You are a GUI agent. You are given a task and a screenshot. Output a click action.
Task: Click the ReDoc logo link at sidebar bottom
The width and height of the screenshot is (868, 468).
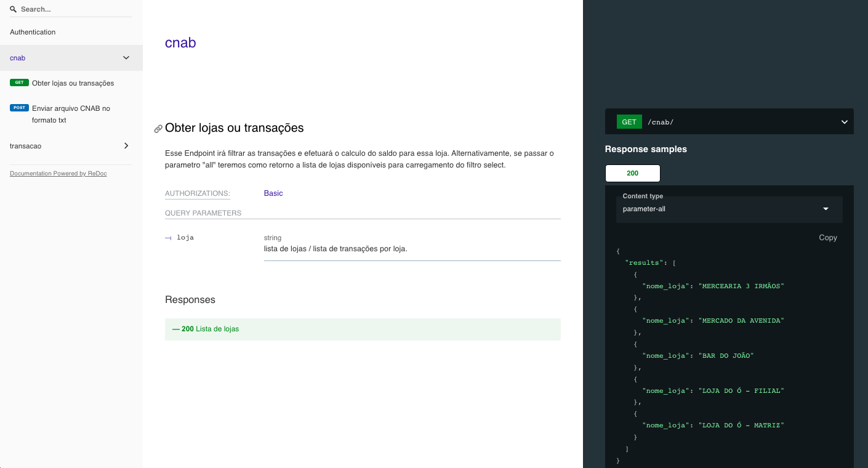point(58,173)
